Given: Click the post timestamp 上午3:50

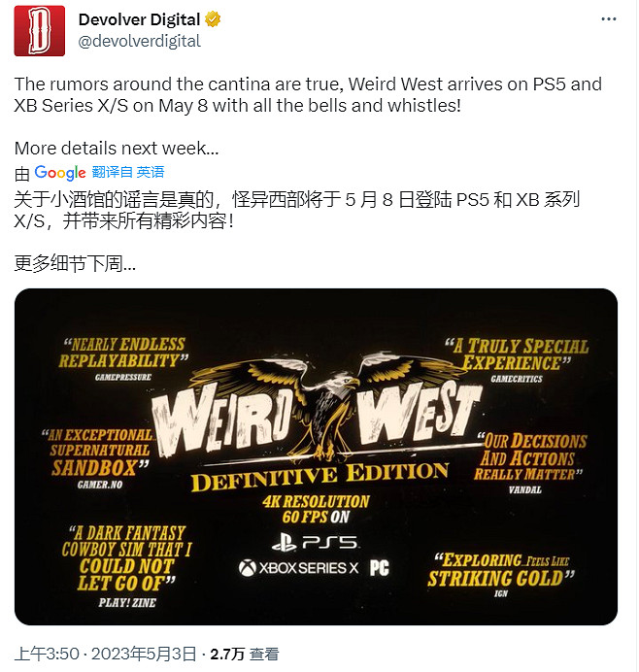Looking at the screenshot, I should (47, 654).
